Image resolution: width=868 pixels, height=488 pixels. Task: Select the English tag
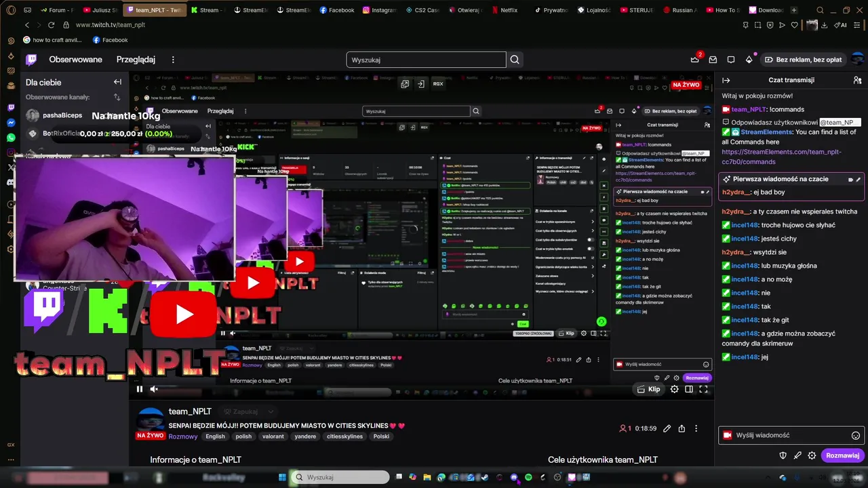tap(215, 436)
